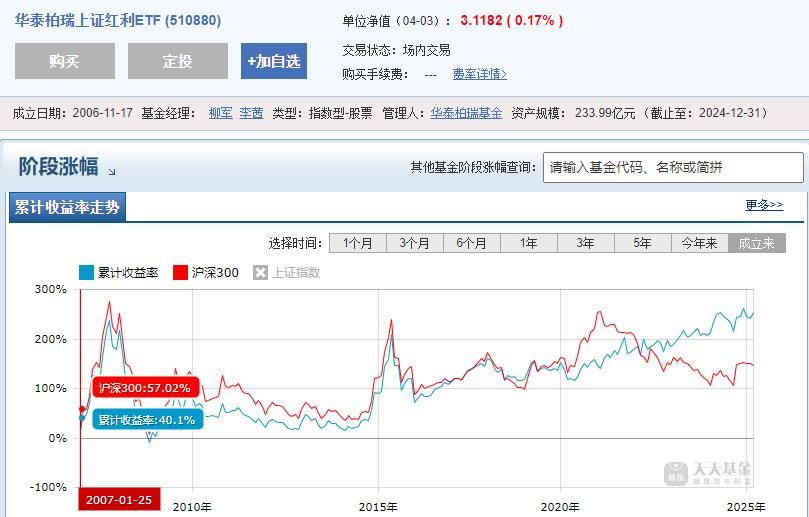Click the 定投 button
The image size is (809, 517).
click(178, 61)
